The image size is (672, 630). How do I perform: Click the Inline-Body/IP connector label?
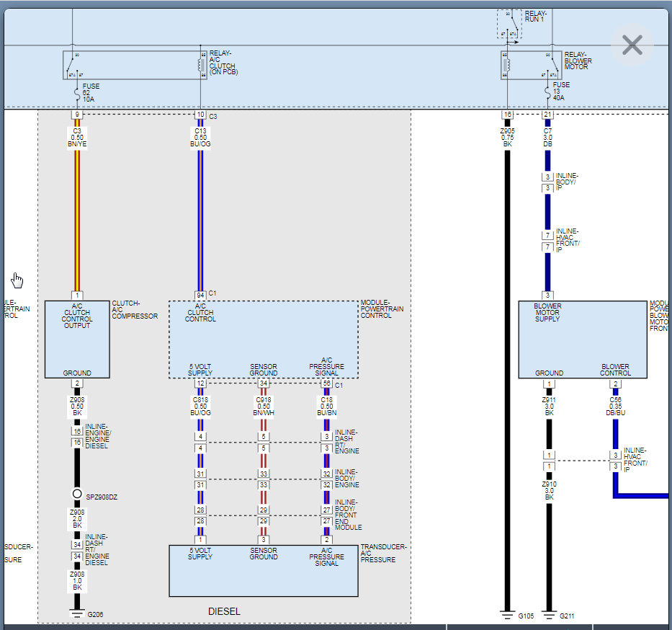(x=567, y=182)
